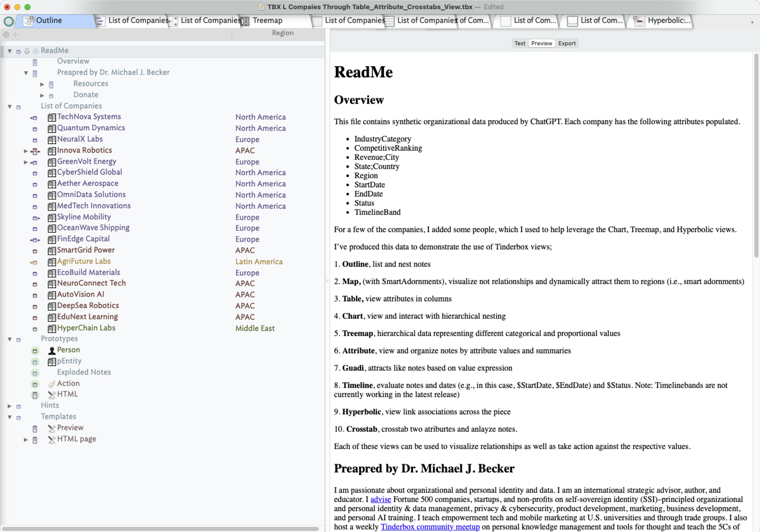The image size is (760, 532).
Task: Click the note icon beside HyperChain Labs
Action: (35, 329)
